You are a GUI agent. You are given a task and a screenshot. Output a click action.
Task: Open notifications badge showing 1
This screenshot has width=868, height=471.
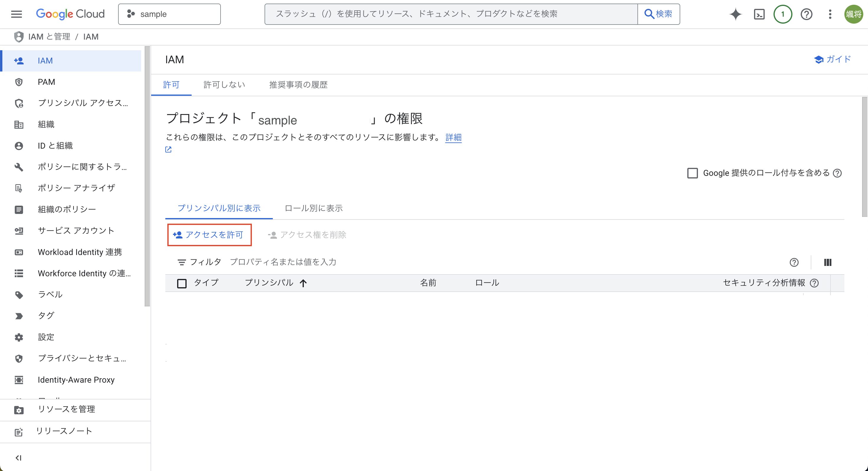[x=783, y=14]
